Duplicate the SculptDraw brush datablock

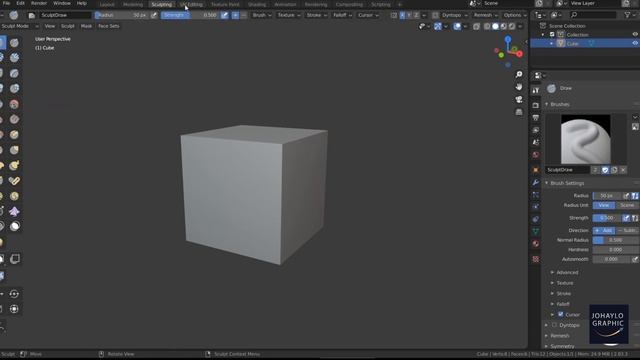click(x=614, y=170)
